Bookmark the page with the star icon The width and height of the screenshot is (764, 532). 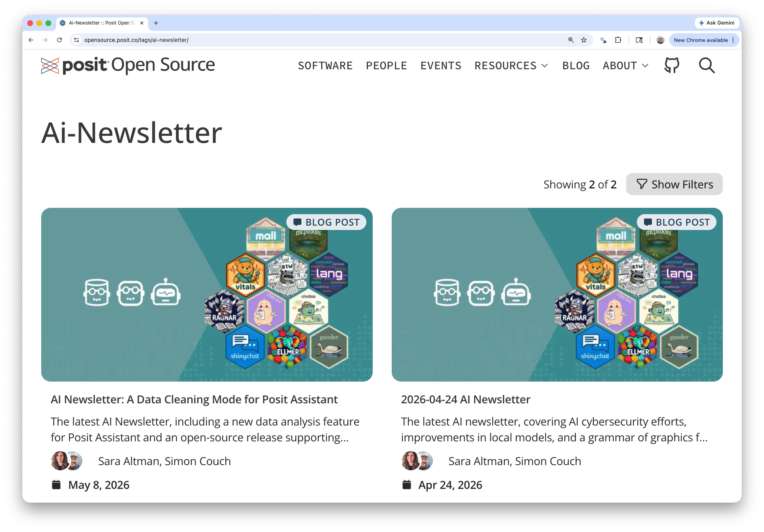click(x=584, y=40)
